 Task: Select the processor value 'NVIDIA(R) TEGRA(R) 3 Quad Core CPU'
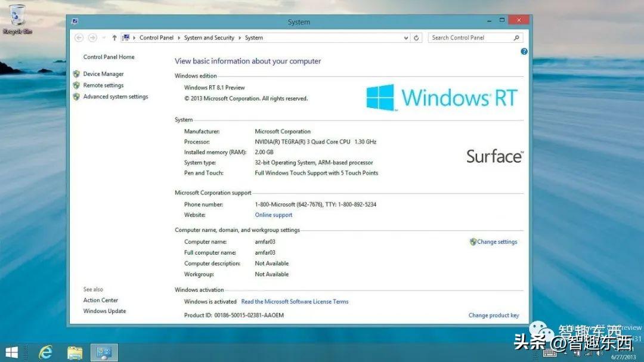303,142
